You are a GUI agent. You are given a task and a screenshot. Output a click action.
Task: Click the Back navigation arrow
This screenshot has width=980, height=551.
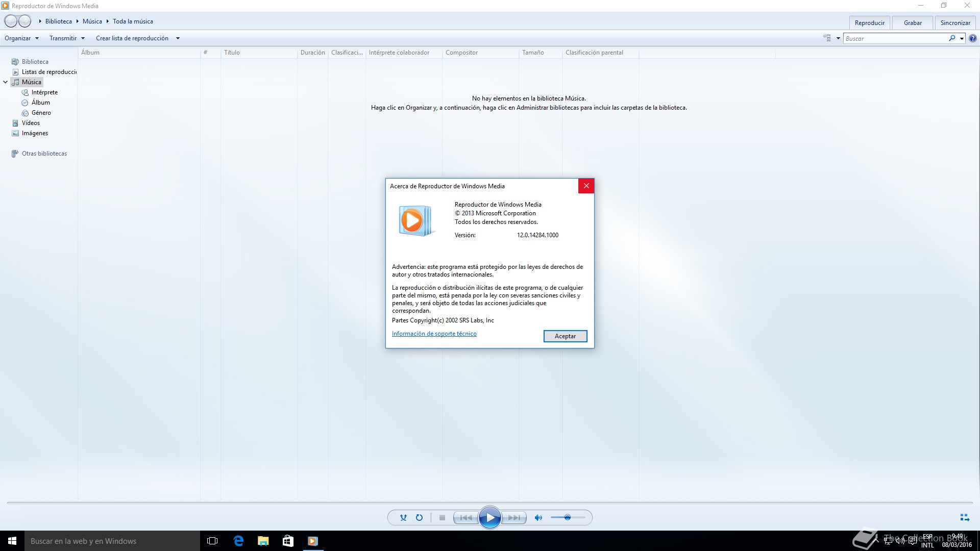click(11, 21)
